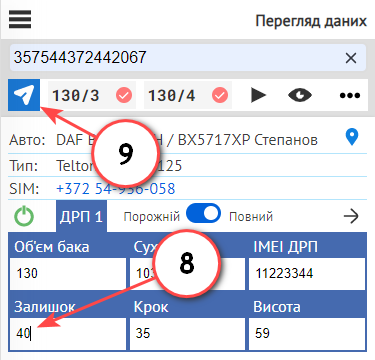The height and width of the screenshot is (360, 375).
Task: Click the SIM phone number link
Action: tap(115, 189)
